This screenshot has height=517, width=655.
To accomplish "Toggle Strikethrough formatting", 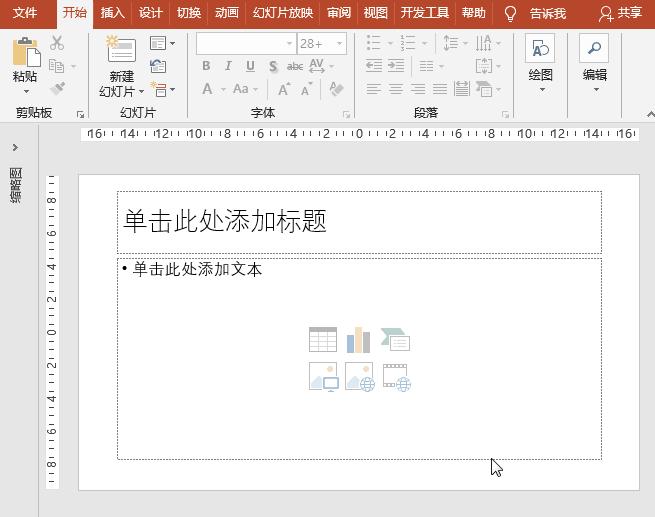I will pos(295,66).
